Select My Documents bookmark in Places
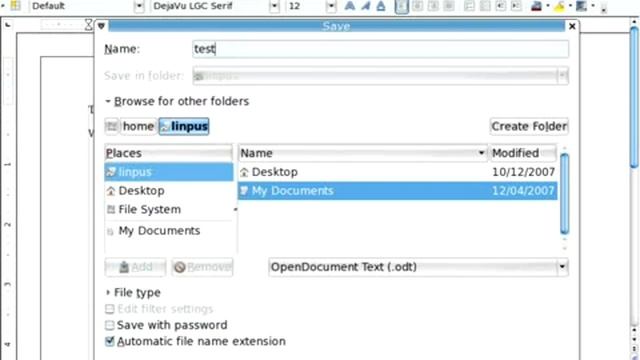The height and width of the screenshot is (360, 640). pyautogui.click(x=169, y=231)
